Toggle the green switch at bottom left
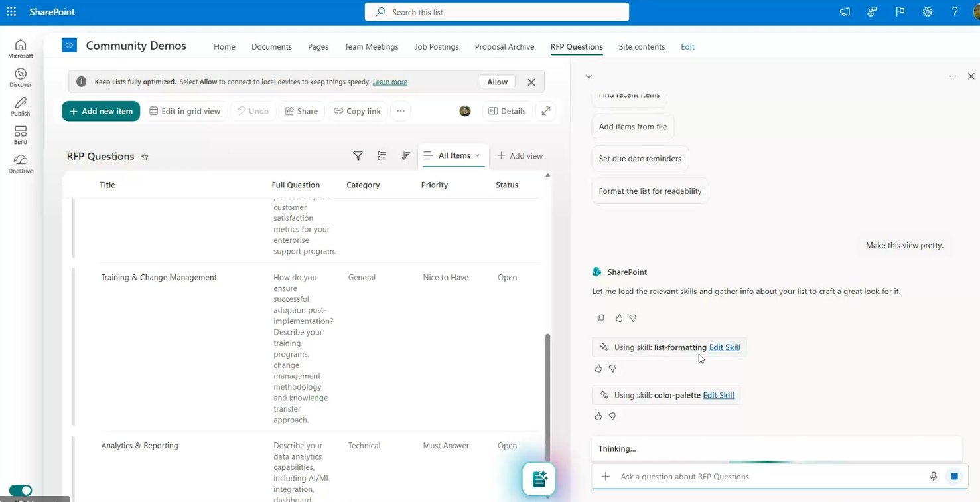 [x=21, y=491]
